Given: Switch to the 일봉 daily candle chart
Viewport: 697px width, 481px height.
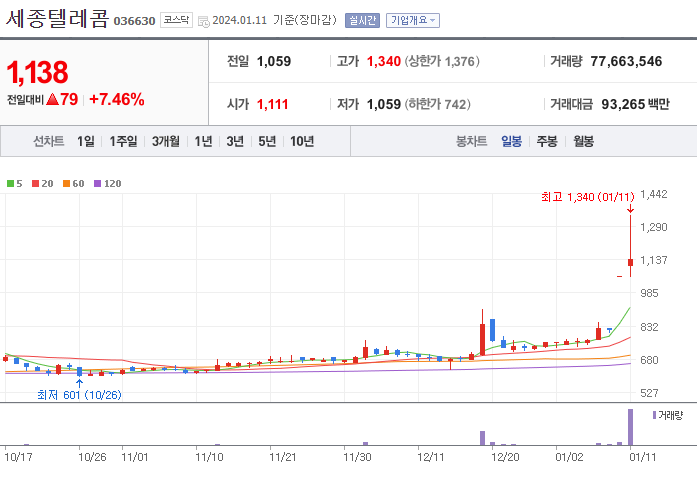Looking at the screenshot, I should [511, 141].
